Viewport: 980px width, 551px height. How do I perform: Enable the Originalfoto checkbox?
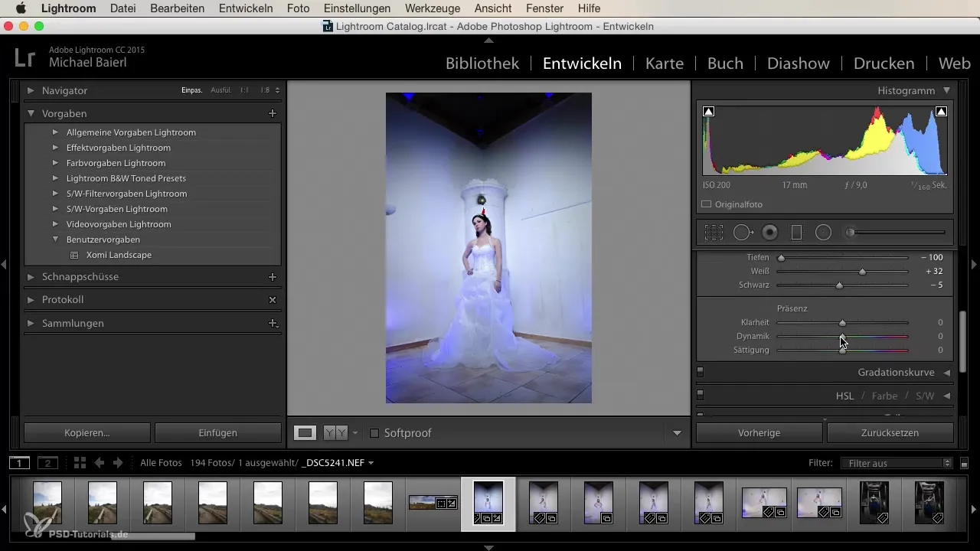pos(707,204)
